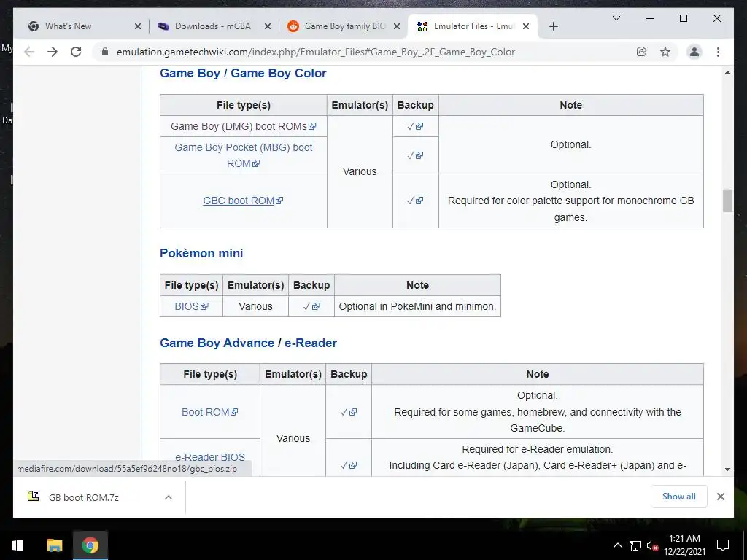This screenshot has height=560, width=747.
Task: Switch to the Downloads - mGBA tab
Action: pyautogui.click(x=214, y=26)
